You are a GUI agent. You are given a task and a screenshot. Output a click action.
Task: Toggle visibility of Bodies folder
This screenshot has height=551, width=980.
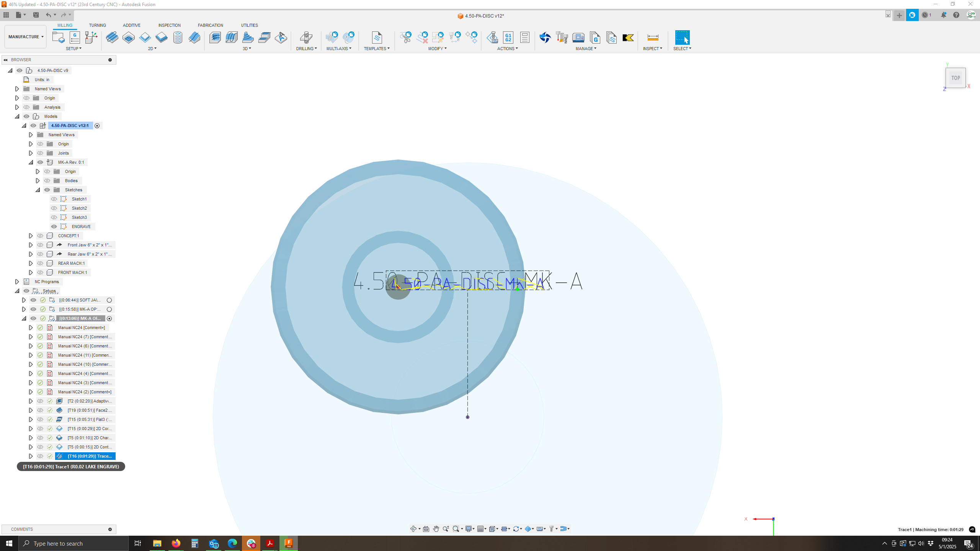coord(47,181)
